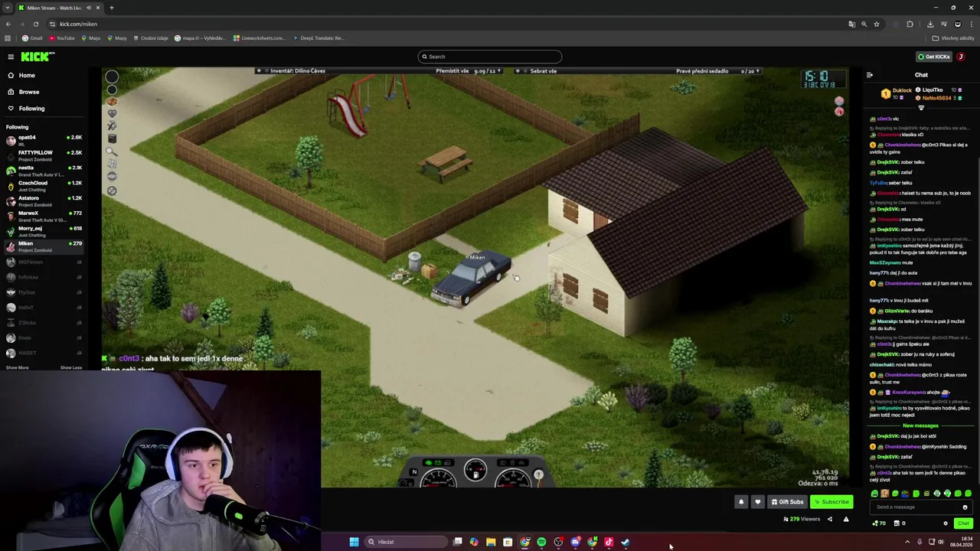Open the Kicks points balance showing 70
Viewport: 980px width, 551px height.
(879, 523)
